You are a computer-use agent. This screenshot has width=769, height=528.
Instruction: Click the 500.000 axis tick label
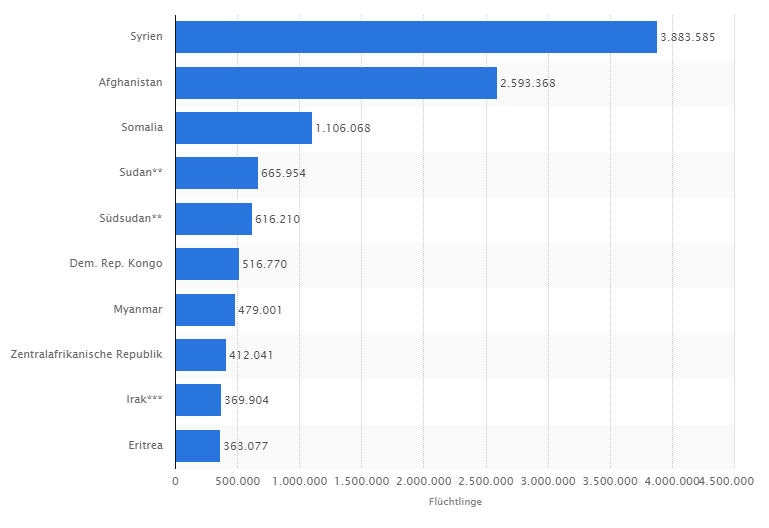(238, 481)
